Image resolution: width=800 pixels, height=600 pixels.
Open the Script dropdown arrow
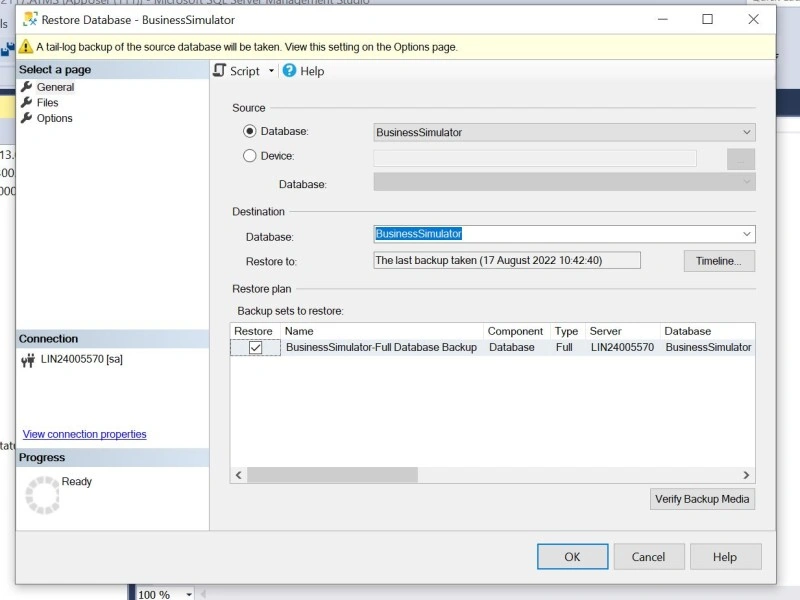click(x=271, y=71)
